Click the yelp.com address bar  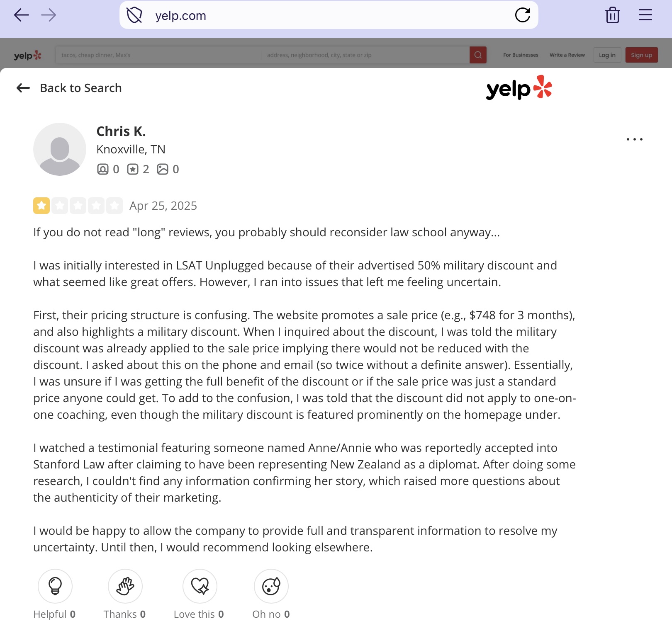329,15
